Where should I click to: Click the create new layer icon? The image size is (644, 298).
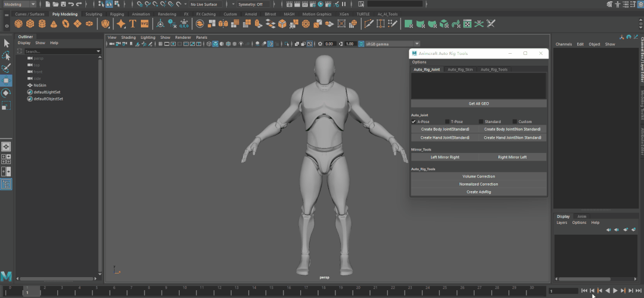click(625, 230)
